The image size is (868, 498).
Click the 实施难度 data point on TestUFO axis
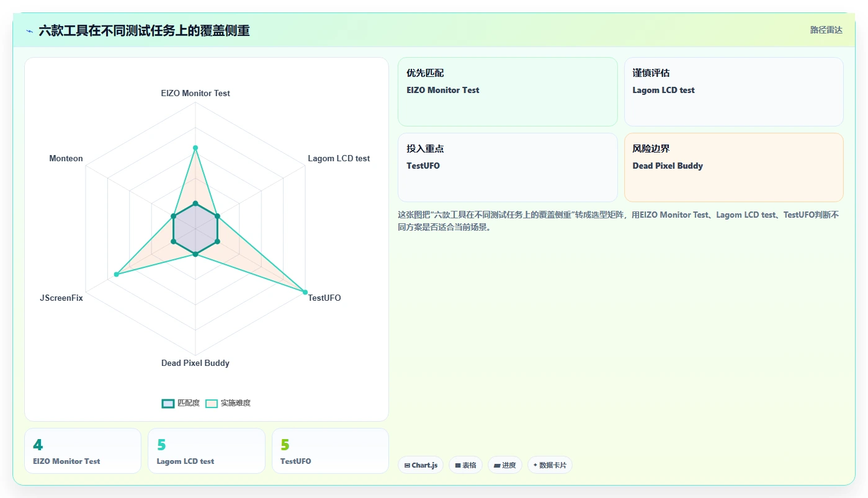(305, 292)
